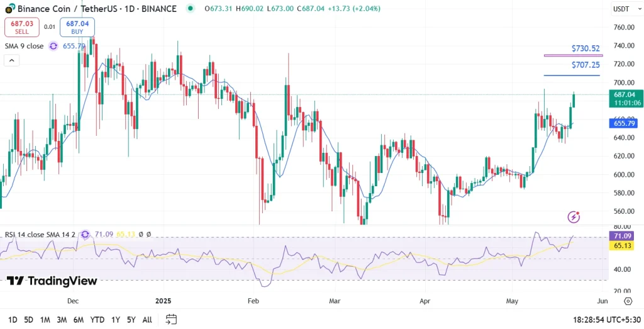Open the go-to-date calendar icon
Screen dimensions: 644x329
tap(171, 319)
